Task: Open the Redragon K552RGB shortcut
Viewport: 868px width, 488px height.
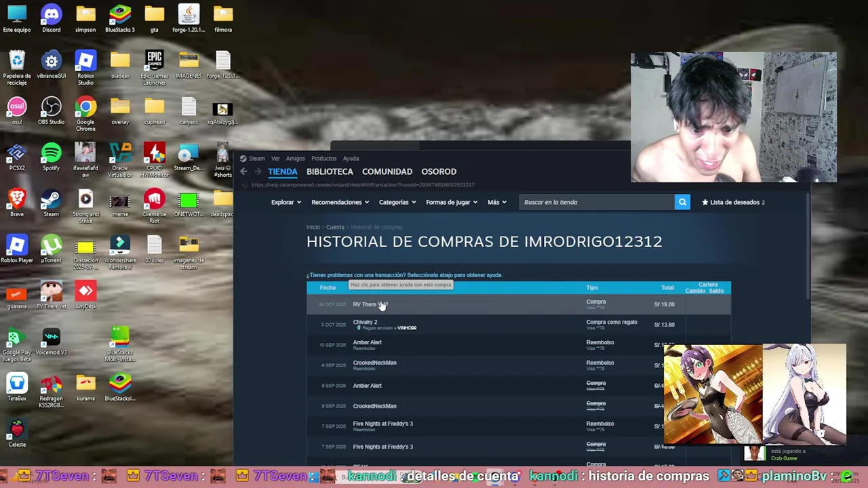Action: (51, 390)
